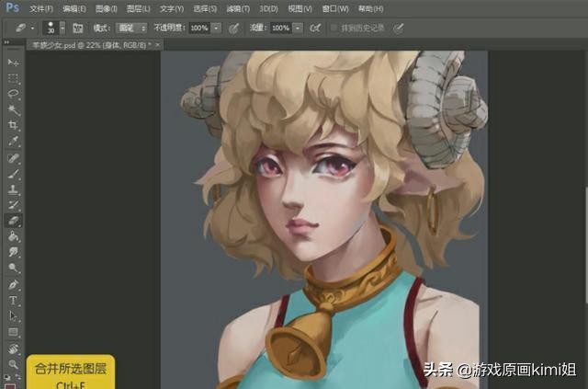Toggle pressure-for-opacity icon in options bar
This screenshot has height=389, width=588.
[x=233, y=29]
